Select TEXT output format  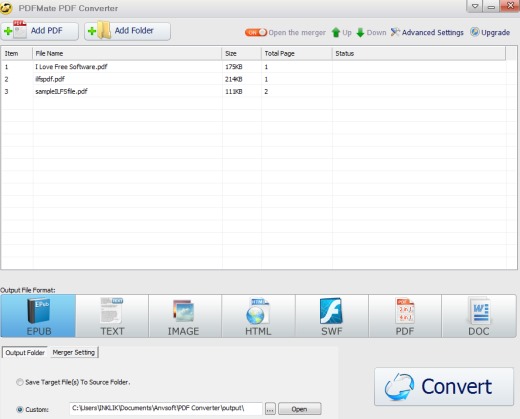click(112, 316)
